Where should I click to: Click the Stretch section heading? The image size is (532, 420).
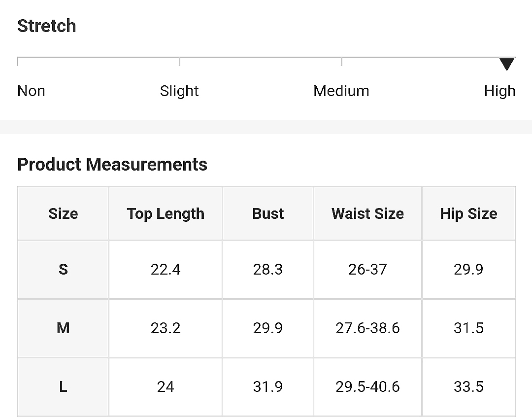pyautogui.click(x=46, y=26)
